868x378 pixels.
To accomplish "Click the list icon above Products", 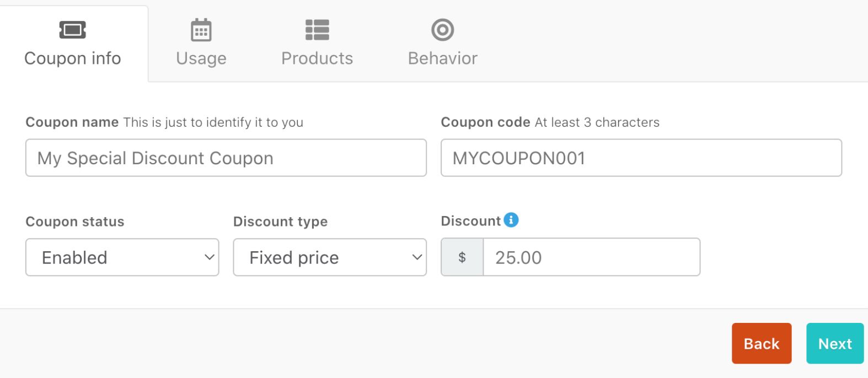I will [317, 30].
